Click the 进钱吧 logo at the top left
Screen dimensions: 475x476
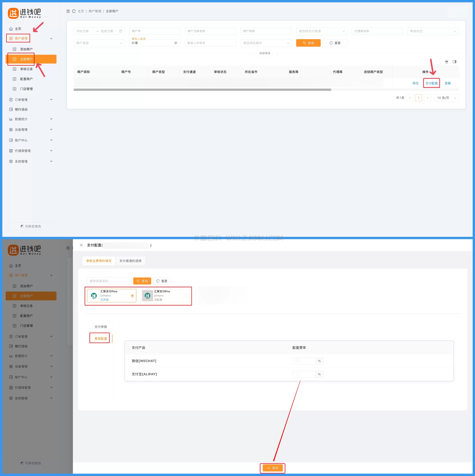(x=24, y=13)
